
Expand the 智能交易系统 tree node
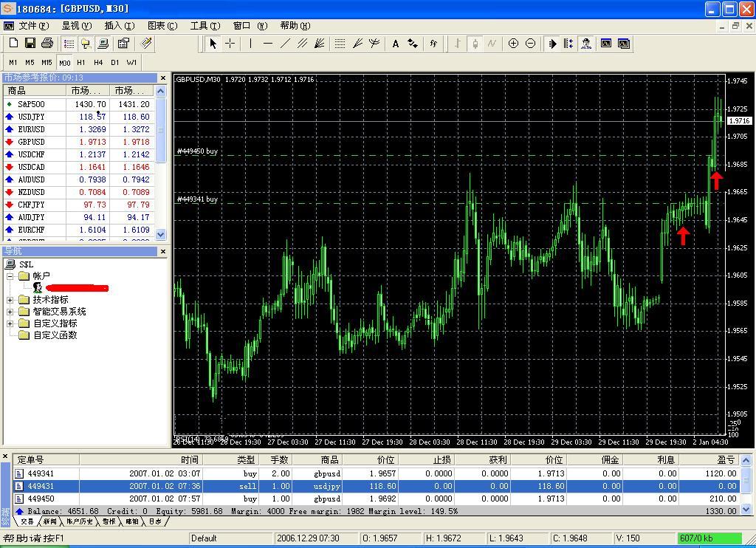click(x=10, y=312)
